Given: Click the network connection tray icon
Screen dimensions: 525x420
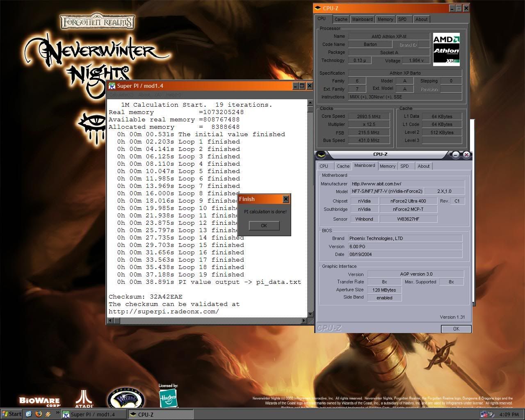Looking at the screenshot, I should click(x=484, y=414).
